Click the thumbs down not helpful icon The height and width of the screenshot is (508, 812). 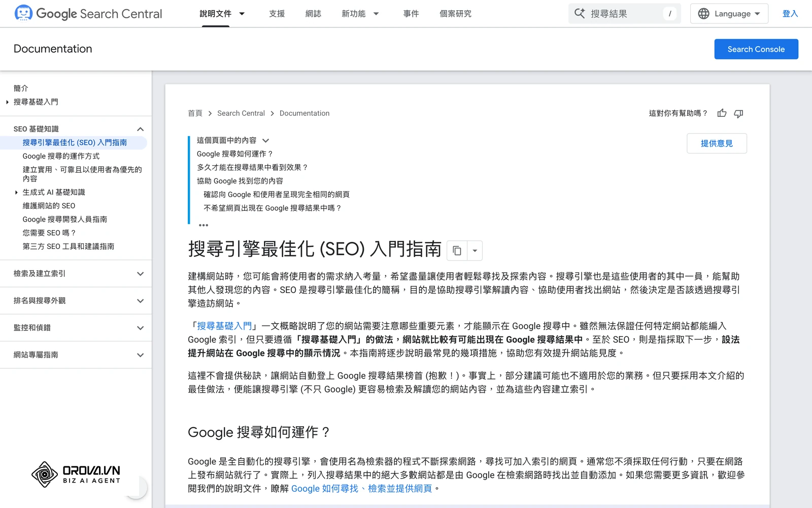click(x=738, y=113)
